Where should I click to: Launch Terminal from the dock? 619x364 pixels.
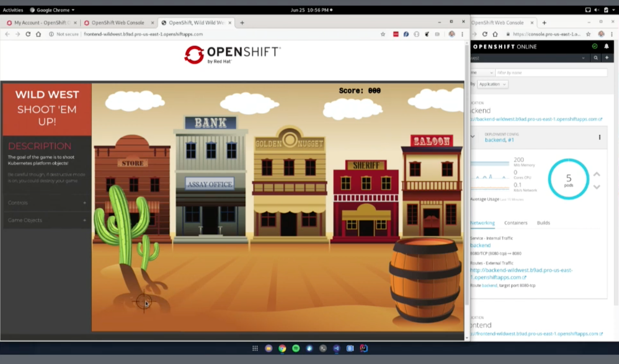coord(323,348)
